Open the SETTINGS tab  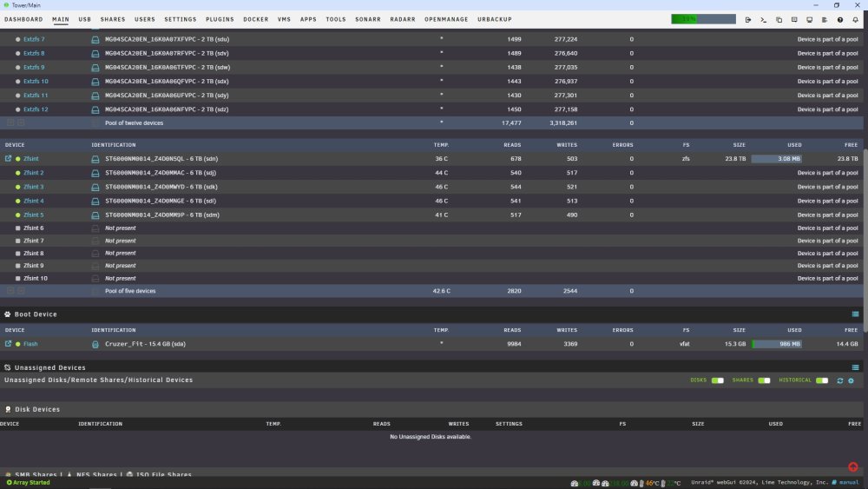pos(181,19)
